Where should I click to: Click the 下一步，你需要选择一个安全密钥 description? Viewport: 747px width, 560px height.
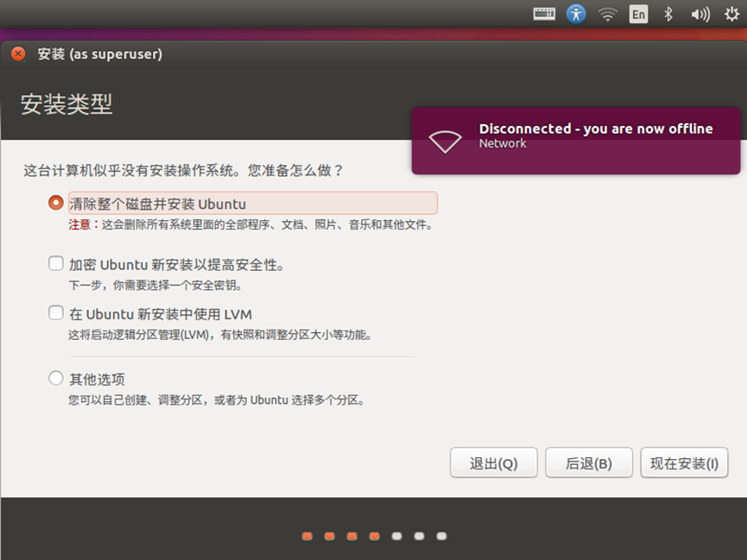(x=155, y=286)
